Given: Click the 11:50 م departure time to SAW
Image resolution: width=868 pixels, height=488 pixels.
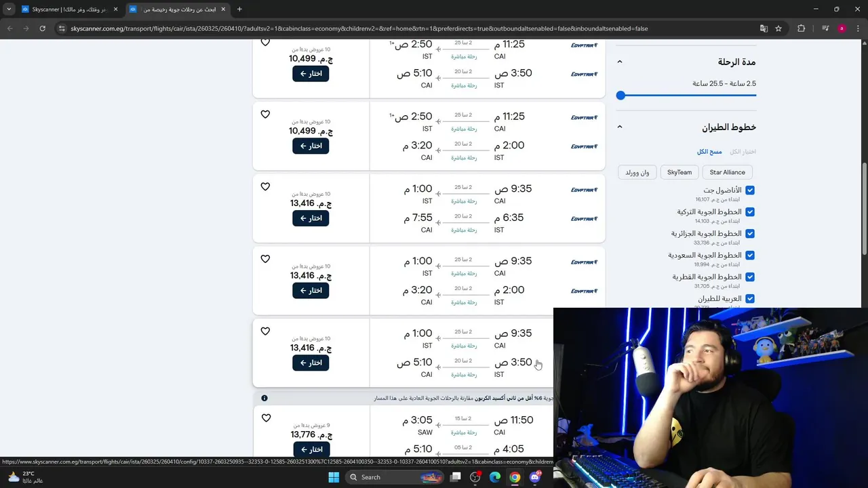Looking at the screenshot, I should tap(513, 420).
